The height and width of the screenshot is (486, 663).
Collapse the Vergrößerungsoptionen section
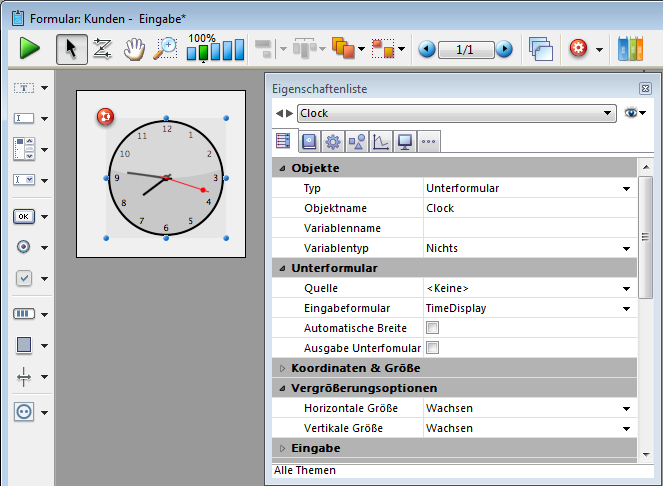[x=283, y=388]
